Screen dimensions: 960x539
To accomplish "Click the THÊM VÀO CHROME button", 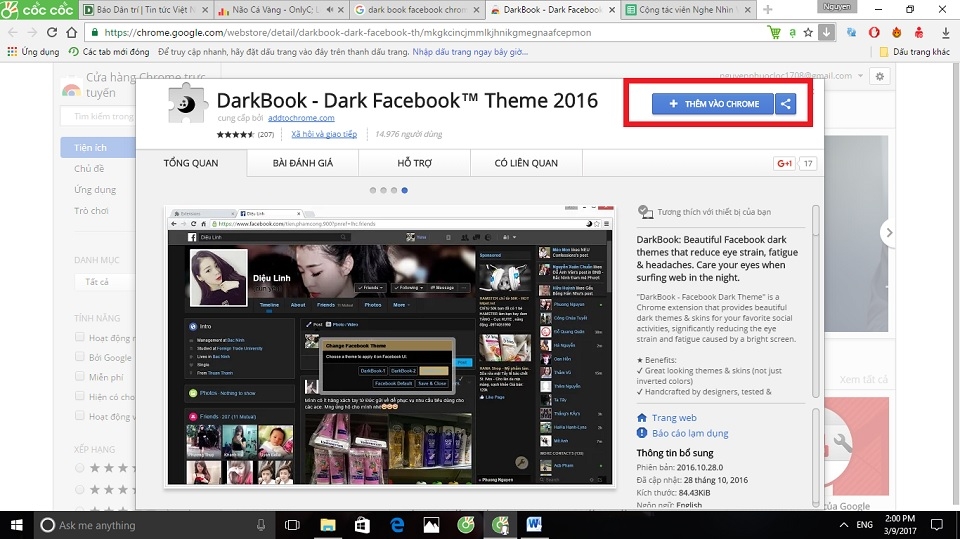I will point(713,104).
